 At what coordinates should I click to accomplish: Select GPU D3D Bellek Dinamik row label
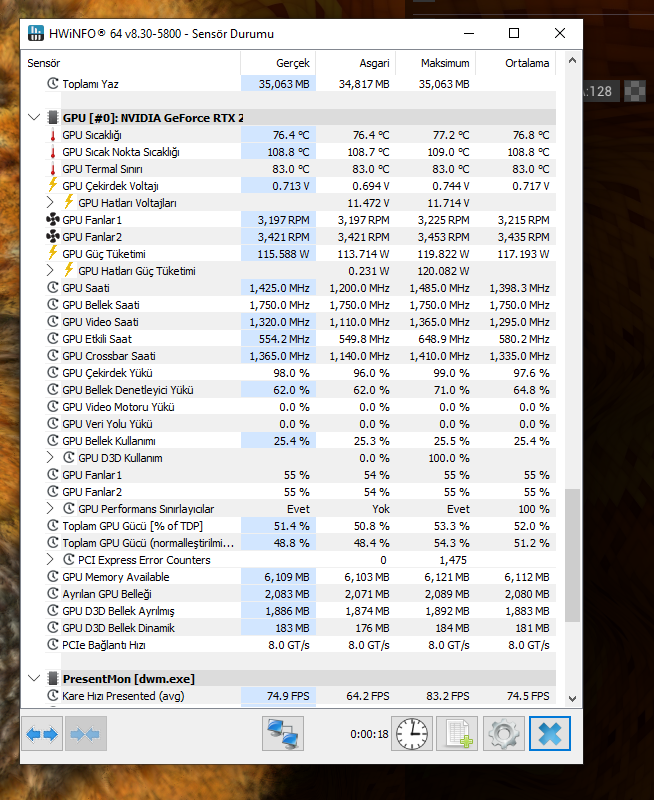pyautogui.click(x=118, y=628)
